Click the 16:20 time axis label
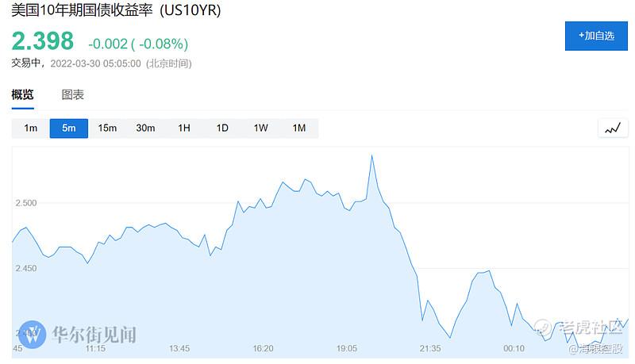This screenshot has height=364, width=635. 264,348
